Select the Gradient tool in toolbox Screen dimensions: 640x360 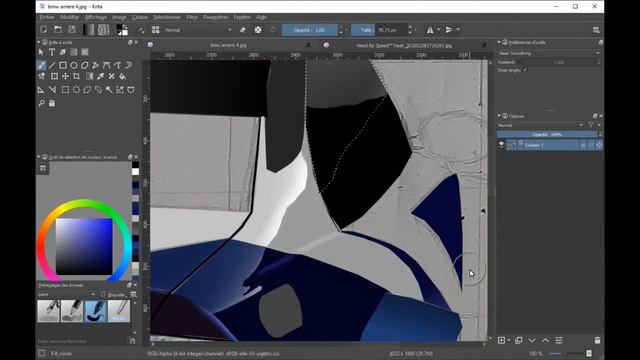[89, 76]
